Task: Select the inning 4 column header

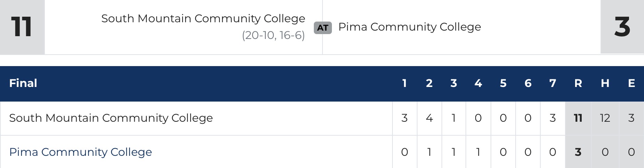Action: pos(478,83)
